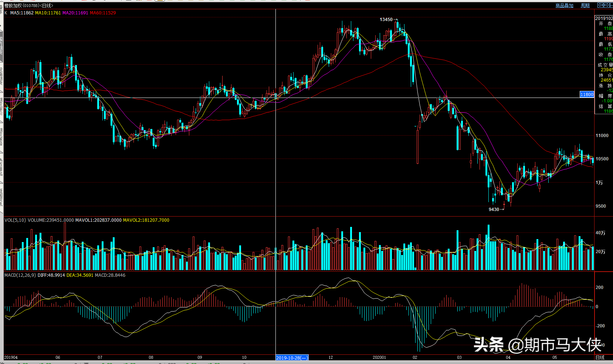Click the 09 month axis label

(200, 357)
